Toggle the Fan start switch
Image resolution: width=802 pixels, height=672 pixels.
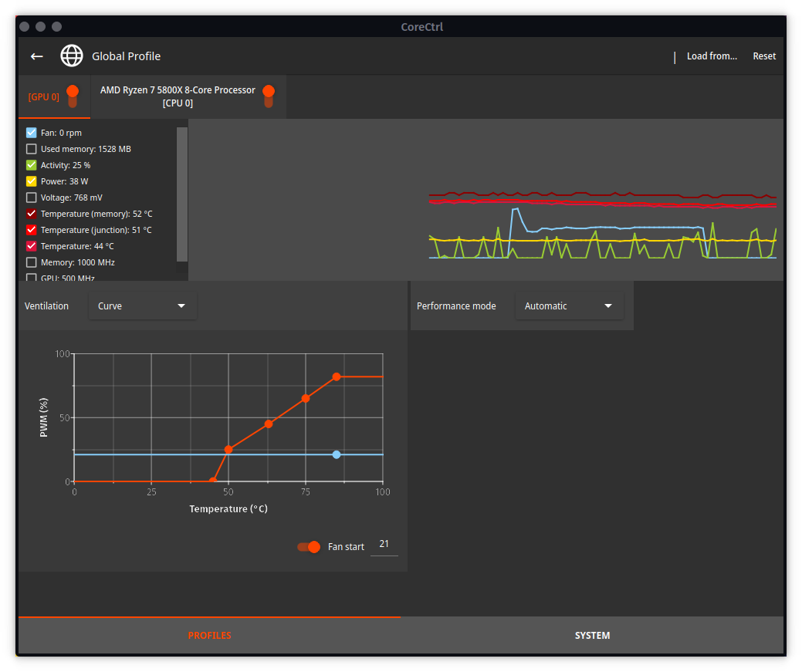(309, 547)
